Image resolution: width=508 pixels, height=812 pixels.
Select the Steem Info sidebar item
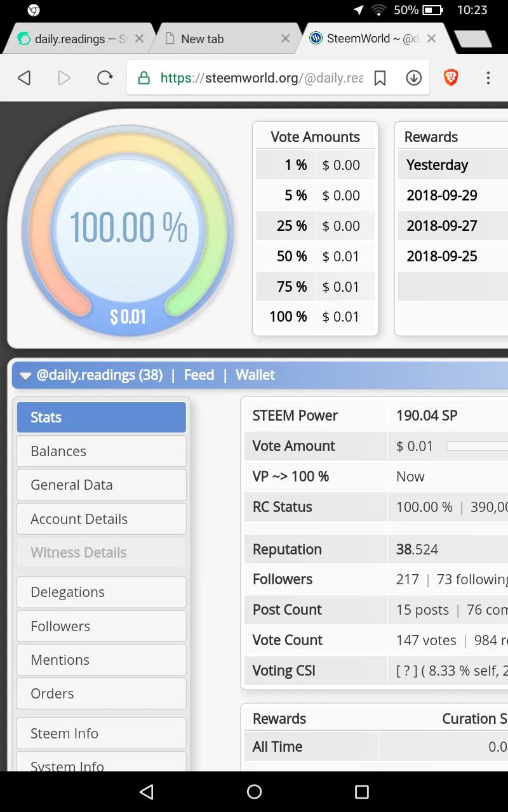pos(102,733)
